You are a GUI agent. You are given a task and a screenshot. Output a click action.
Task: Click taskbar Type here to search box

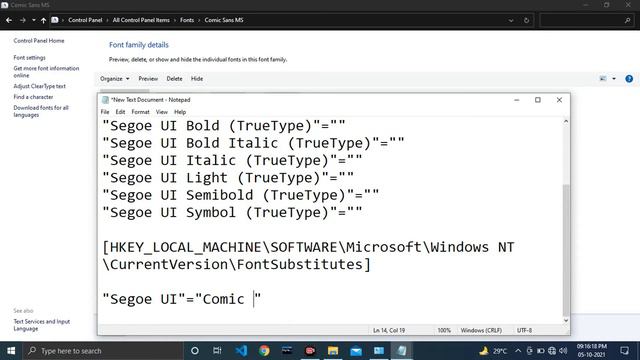pos(102,351)
